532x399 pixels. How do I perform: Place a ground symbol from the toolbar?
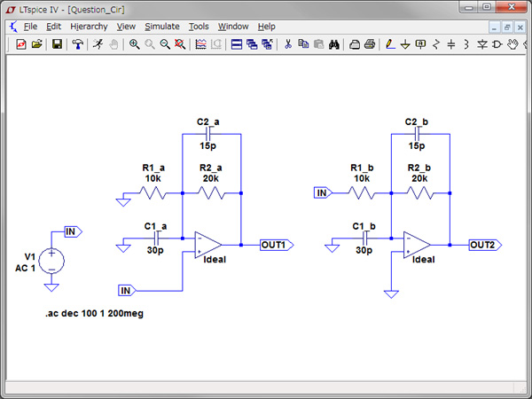[405, 44]
